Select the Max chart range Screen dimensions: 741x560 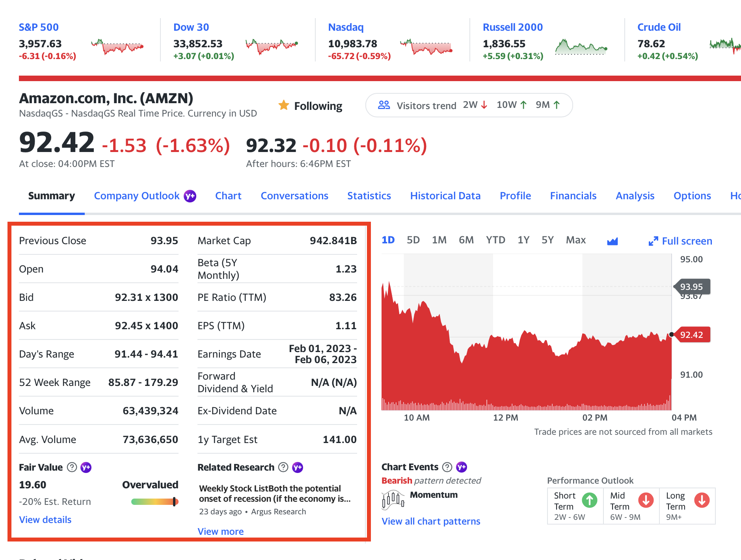coord(576,240)
